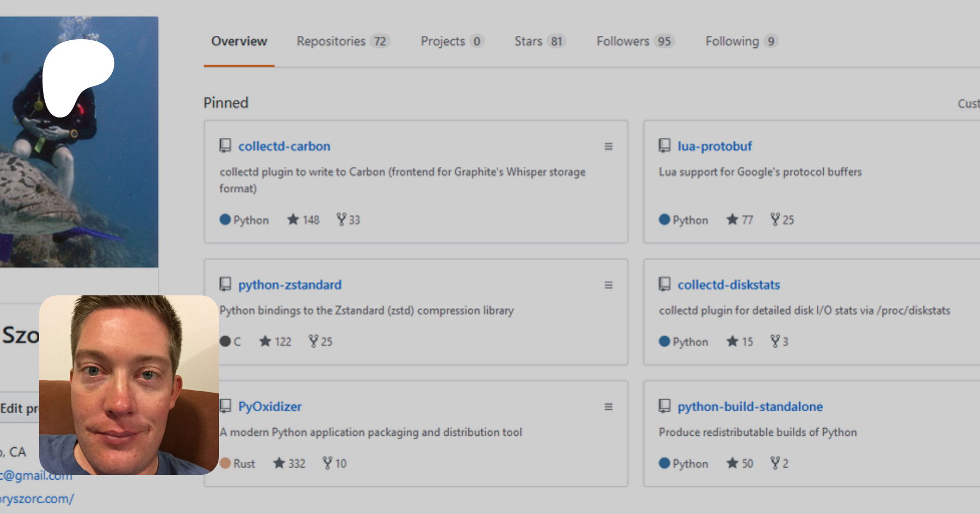
Task: Go to the python-zstandard repository
Action: [290, 284]
